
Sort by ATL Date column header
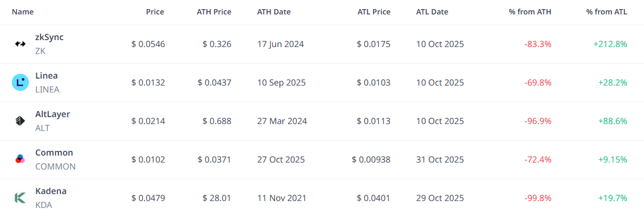[432, 12]
